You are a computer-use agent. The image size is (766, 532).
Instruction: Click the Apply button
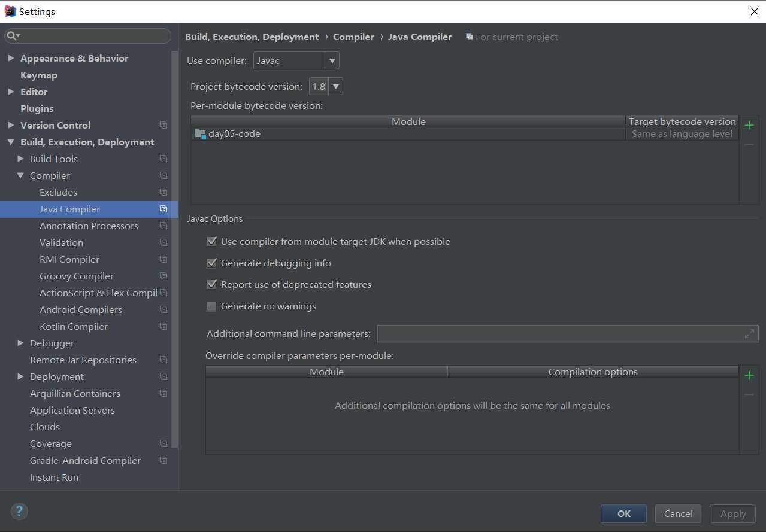732,513
